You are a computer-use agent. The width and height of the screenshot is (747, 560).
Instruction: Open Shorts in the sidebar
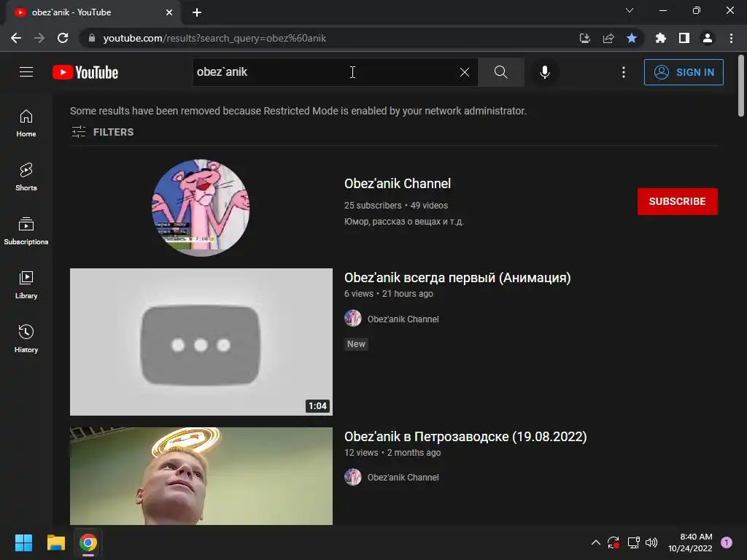pyautogui.click(x=26, y=177)
